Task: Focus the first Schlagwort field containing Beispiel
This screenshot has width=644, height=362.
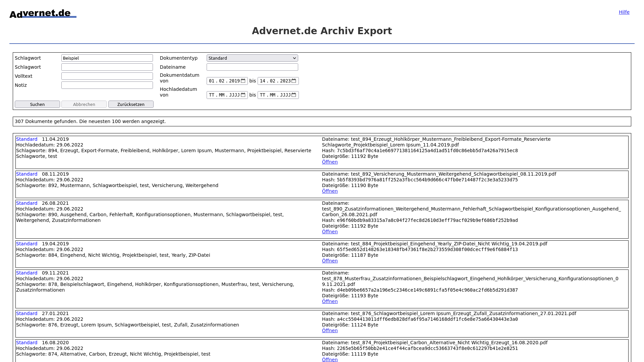Action: pyautogui.click(x=107, y=58)
